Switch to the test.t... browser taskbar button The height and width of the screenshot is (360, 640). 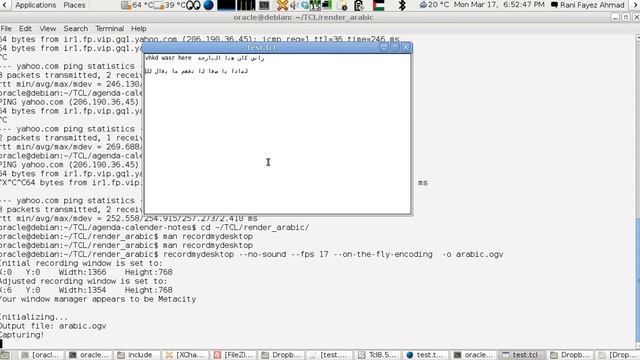pyautogui.click(x=425, y=355)
